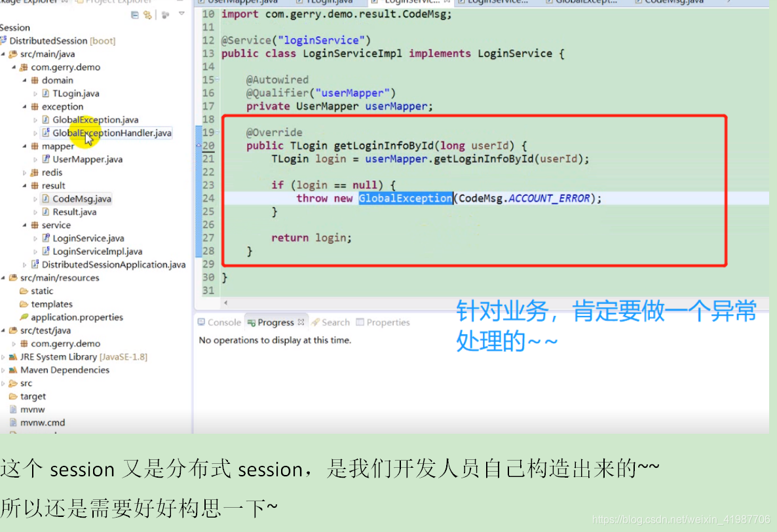Select GlobalExceptionHandler.java in the tree

pyautogui.click(x=112, y=133)
